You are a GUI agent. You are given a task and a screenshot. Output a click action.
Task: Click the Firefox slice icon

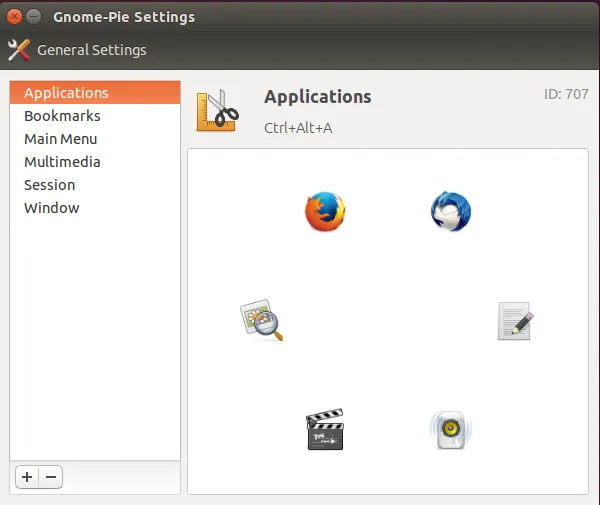click(325, 212)
